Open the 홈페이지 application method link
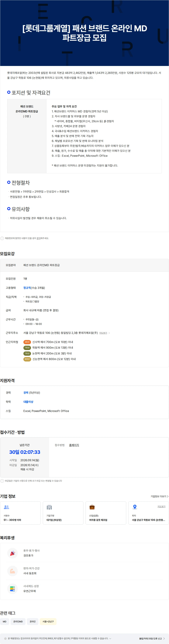This screenshot has height=644, width=169. point(74,445)
